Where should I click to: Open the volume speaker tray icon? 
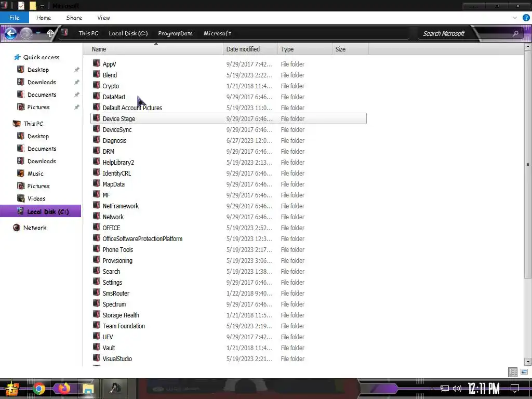click(x=457, y=389)
